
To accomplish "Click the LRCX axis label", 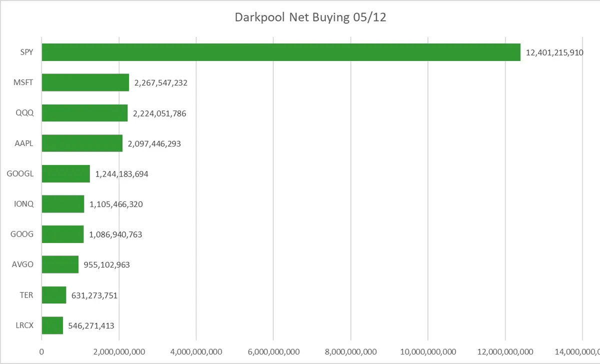I will [24, 325].
